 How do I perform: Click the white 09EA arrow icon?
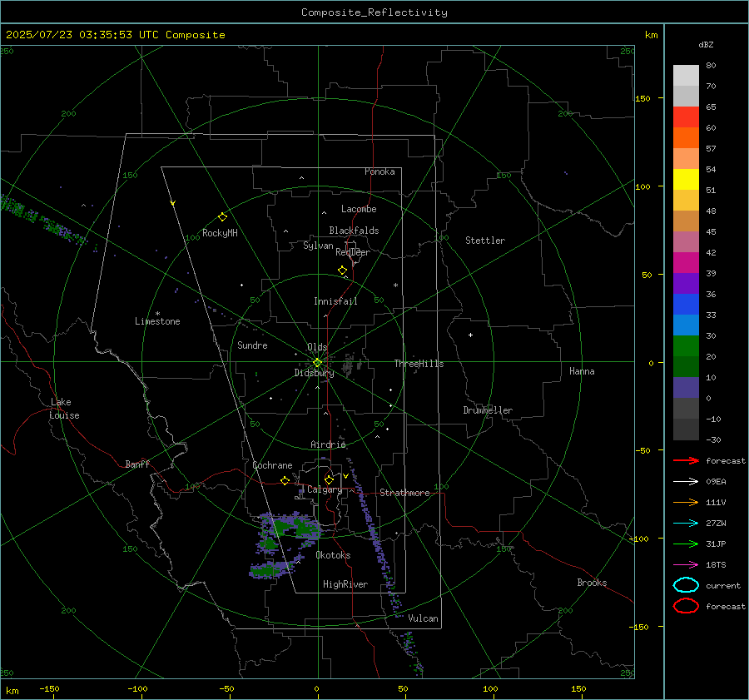[686, 481]
